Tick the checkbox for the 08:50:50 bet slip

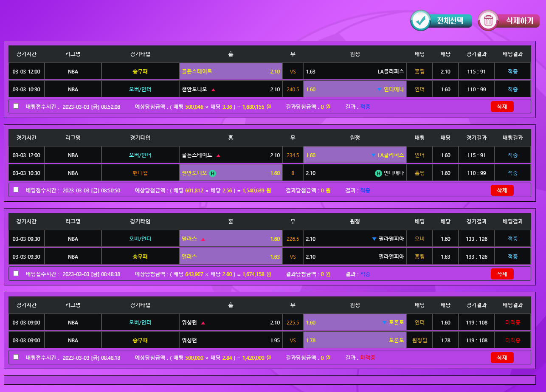pos(16,190)
